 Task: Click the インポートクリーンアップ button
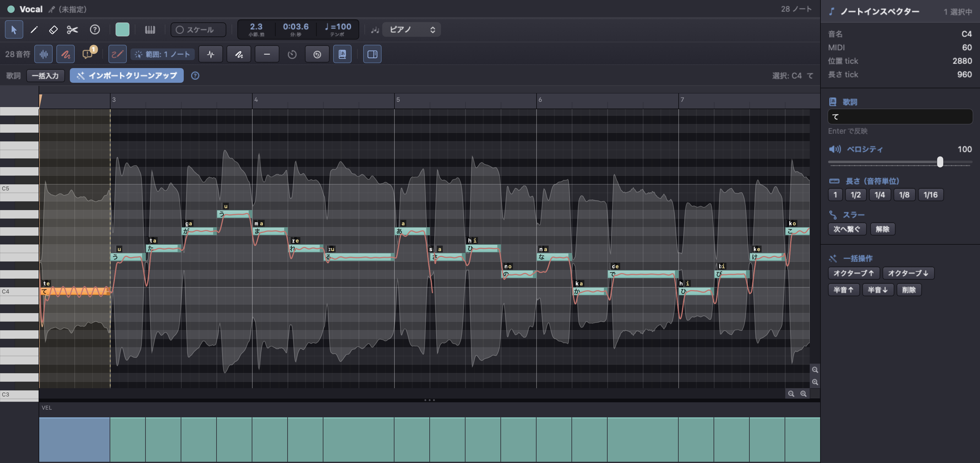coord(127,75)
